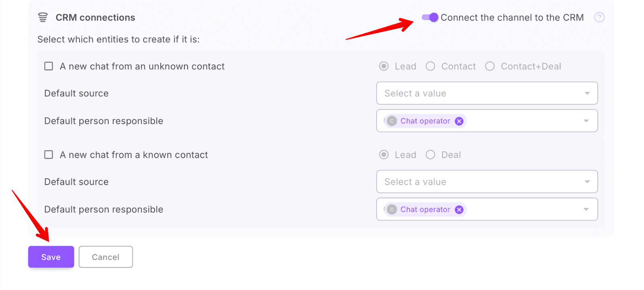Expand responsible person dropdown arrow for known contact

pos(586,210)
